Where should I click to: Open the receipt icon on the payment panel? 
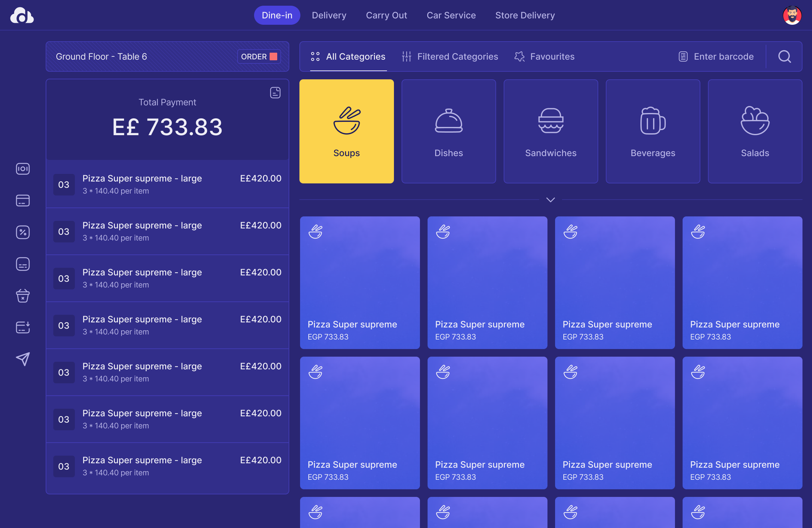(275, 92)
